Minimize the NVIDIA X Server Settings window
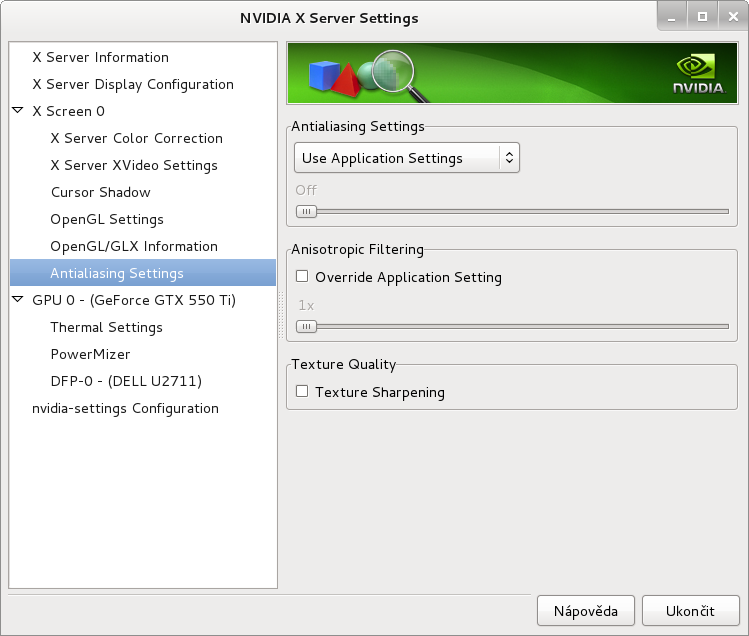 click(x=672, y=17)
